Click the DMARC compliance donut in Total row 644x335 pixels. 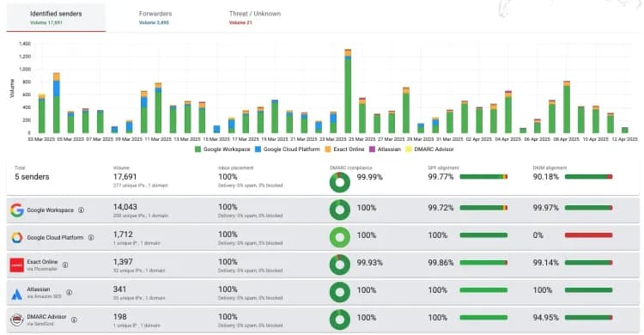click(x=340, y=182)
